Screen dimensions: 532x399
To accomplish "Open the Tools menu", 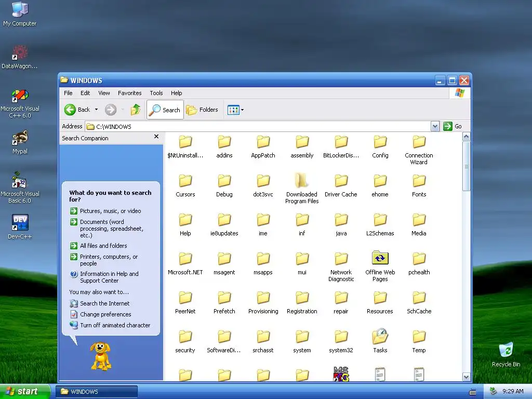I will point(156,93).
